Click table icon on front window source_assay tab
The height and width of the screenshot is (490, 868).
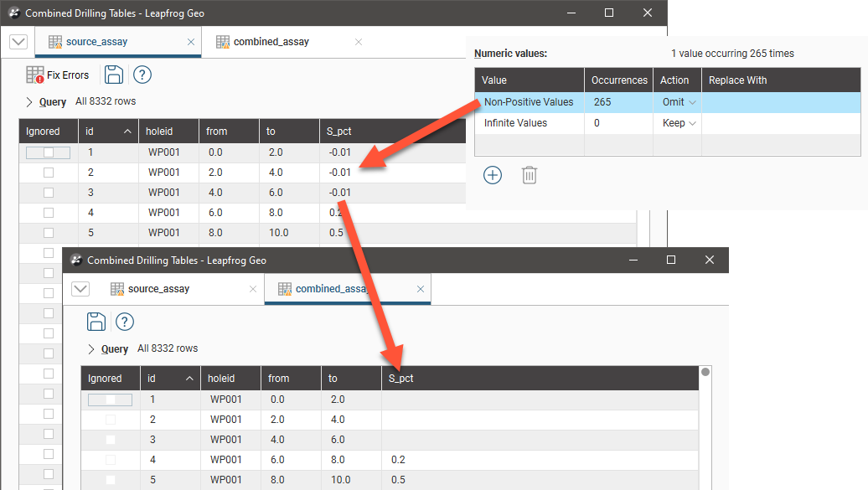click(117, 289)
